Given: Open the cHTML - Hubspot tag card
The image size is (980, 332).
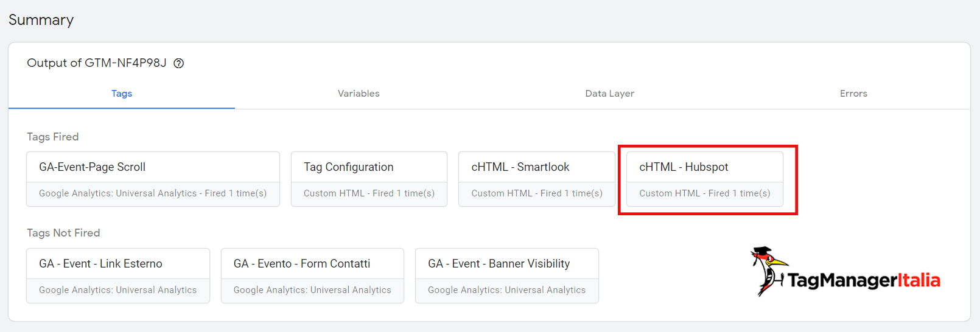Looking at the screenshot, I should point(705,179).
